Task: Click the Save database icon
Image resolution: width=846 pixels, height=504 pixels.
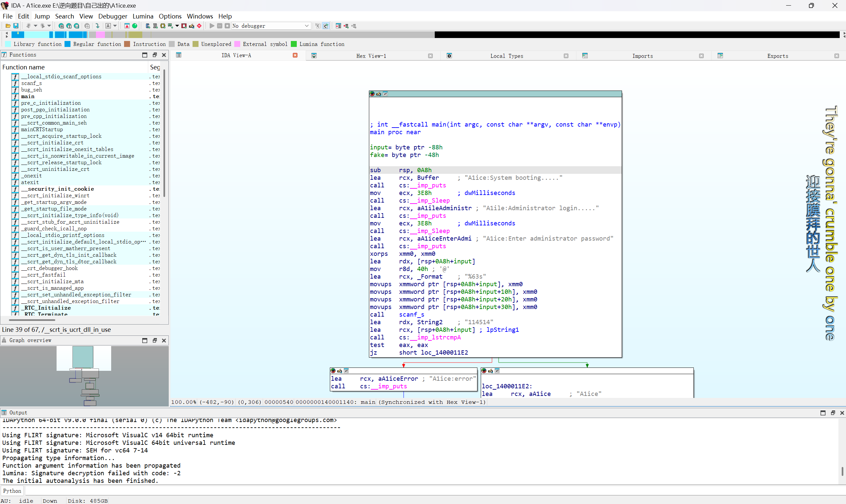Action: (16, 26)
